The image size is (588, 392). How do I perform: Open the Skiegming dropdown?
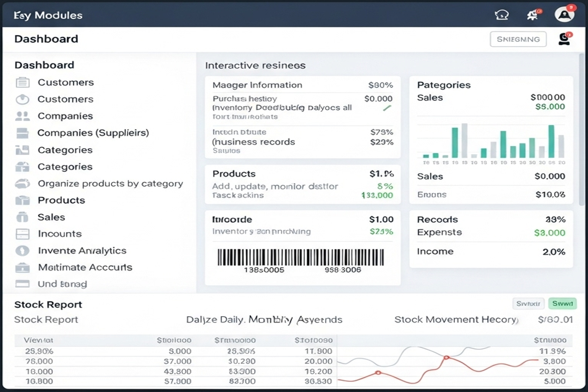click(518, 39)
